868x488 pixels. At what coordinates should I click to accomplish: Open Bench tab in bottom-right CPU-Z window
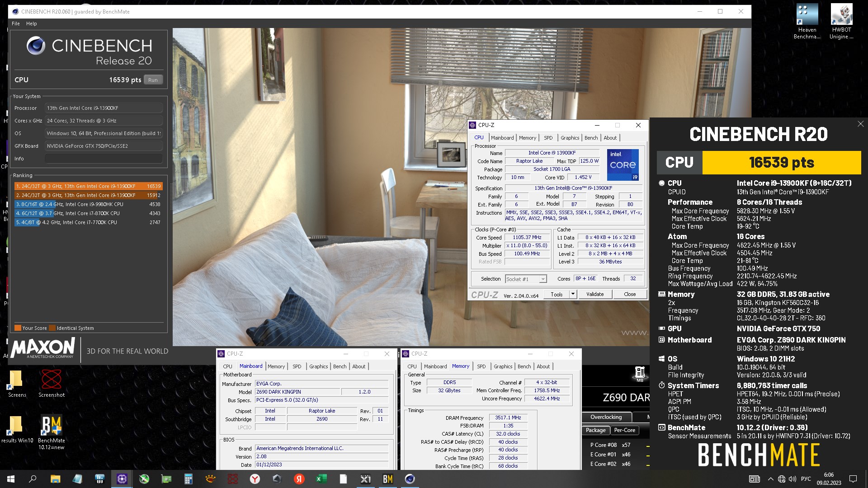(x=524, y=366)
